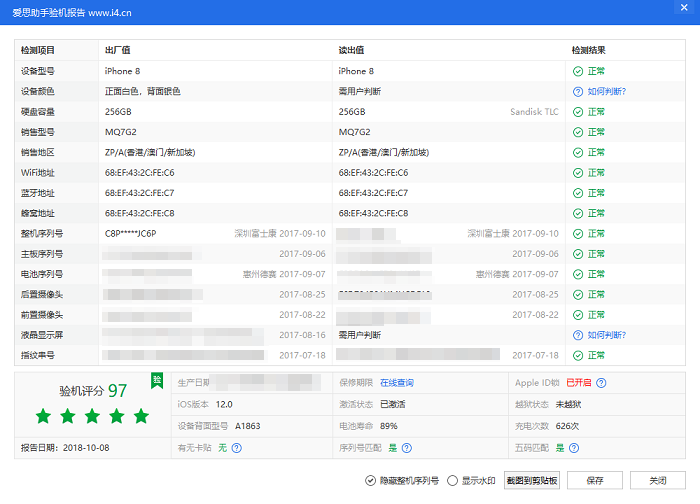Click the 电池寿命 89% value
Viewport: 700px width, 504px height.
pos(388,426)
